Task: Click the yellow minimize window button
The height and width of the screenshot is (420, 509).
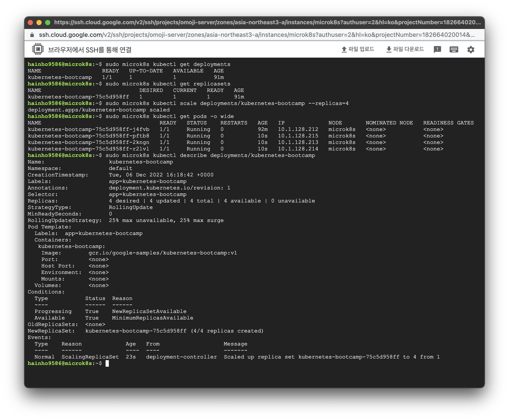Action: [x=39, y=23]
